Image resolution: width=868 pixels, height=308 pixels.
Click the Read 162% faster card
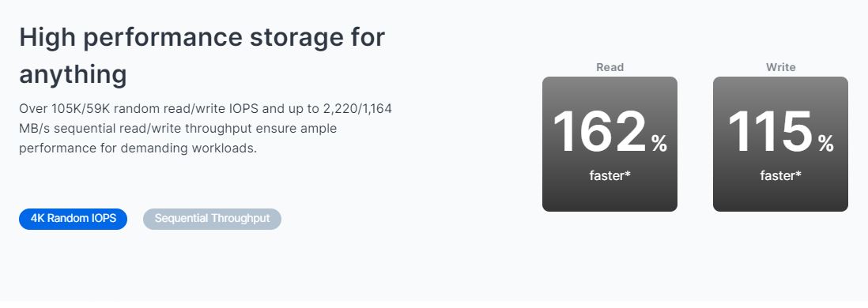pyautogui.click(x=609, y=144)
